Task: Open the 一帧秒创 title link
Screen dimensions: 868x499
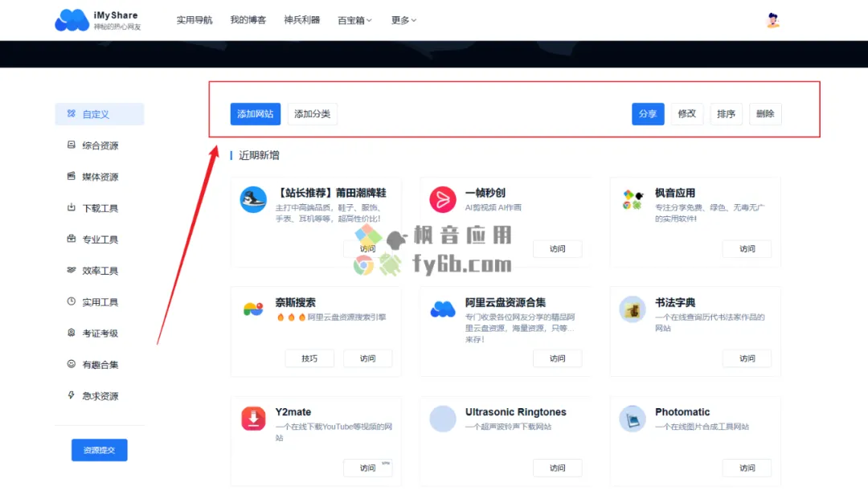Action: tap(485, 193)
